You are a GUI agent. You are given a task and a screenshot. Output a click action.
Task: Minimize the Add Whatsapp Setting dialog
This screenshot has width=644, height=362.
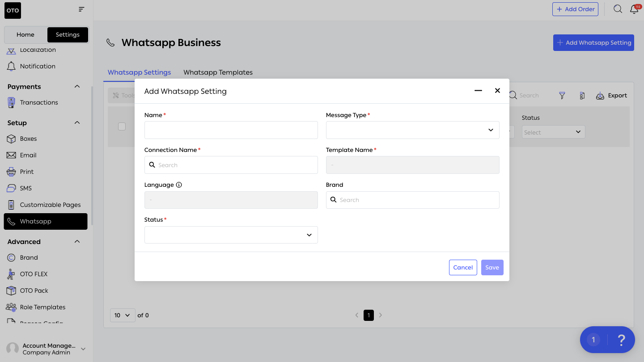click(478, 91)
